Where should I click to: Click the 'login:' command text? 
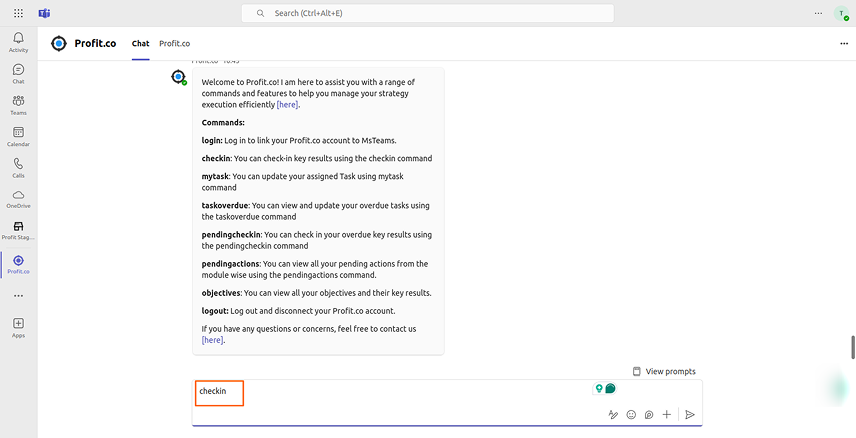(212, 140)
